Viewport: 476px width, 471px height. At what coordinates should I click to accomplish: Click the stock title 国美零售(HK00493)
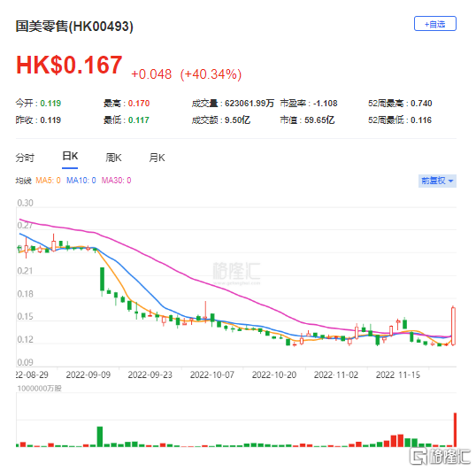click(74, 27)
